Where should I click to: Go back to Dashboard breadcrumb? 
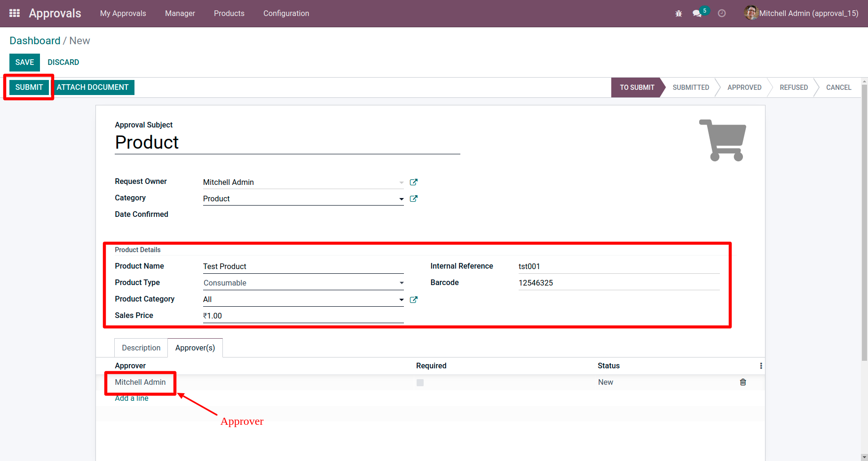point(35,40)
